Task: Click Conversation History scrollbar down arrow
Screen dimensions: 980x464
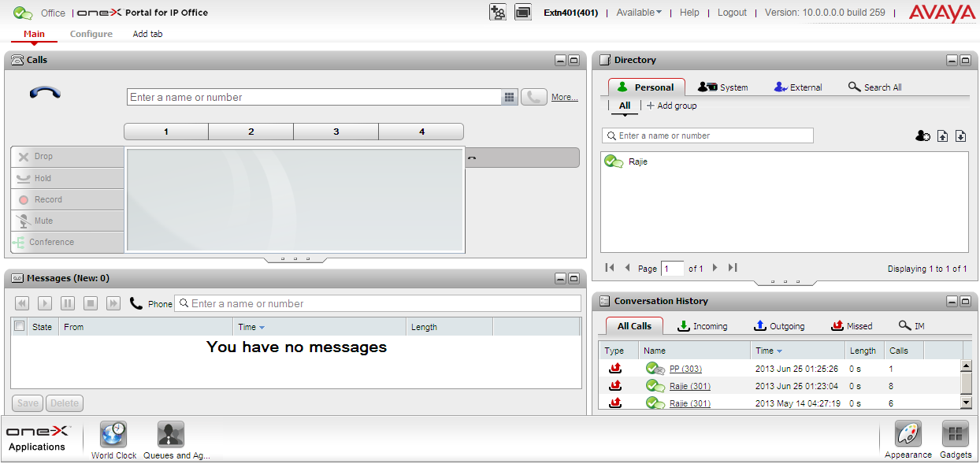Action: click(x=967, y=403)
